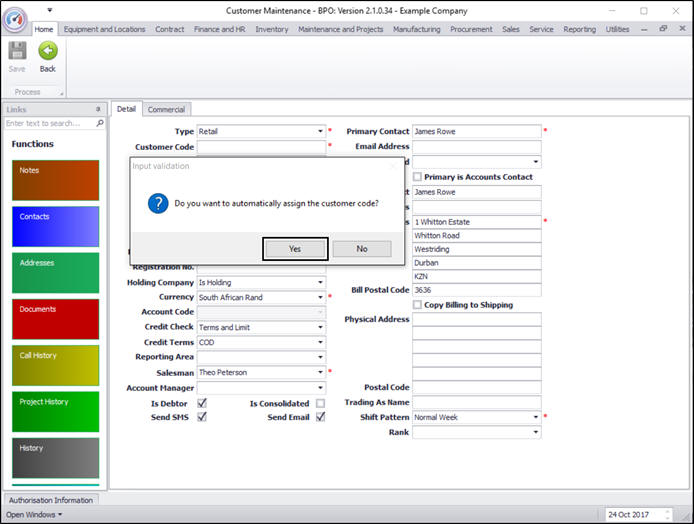The image size is (694, 524).
Task: Open the Addresses function tile
Action: [x=55, y=273]
